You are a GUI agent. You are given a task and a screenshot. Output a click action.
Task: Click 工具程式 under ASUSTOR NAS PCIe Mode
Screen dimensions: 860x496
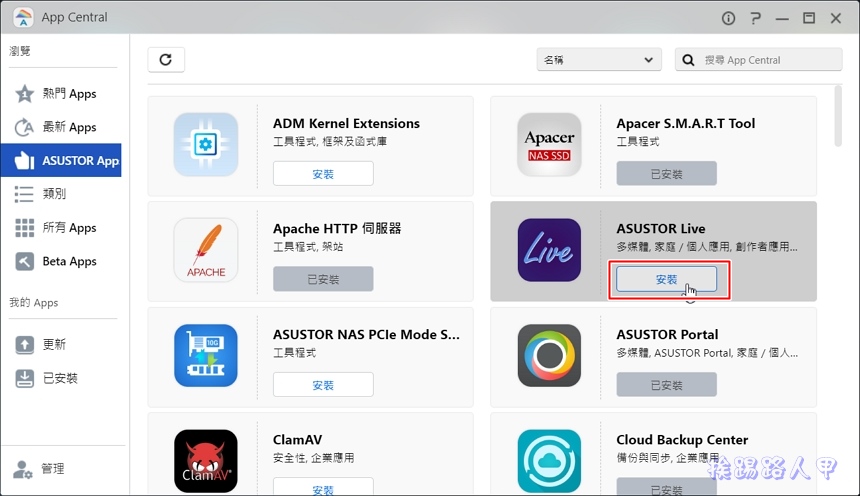pos(295,352)
